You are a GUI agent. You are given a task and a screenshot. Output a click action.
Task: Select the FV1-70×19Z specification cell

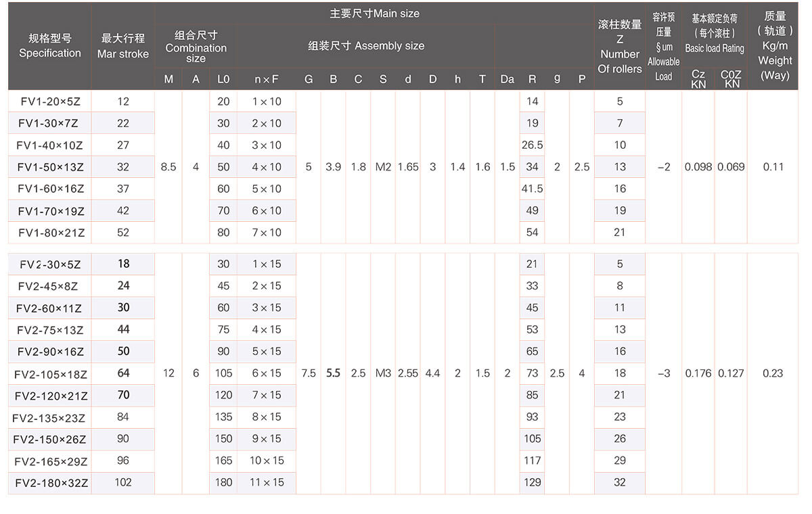point(50,210)
